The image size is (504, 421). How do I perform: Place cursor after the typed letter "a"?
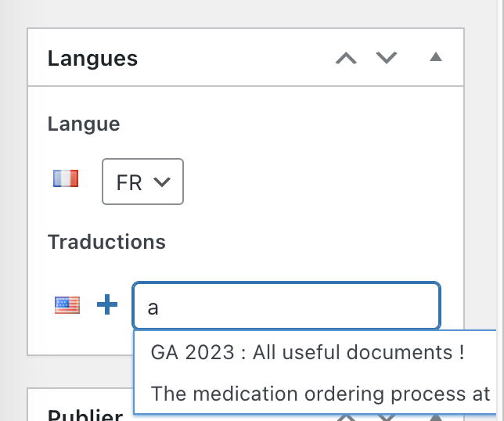(160, 307)
